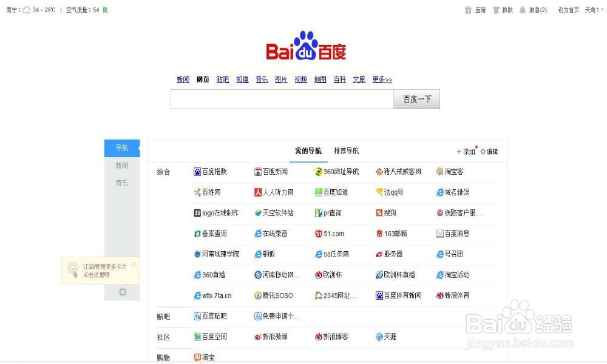Screen dimensions: 607x364
Task: Click the 百度一下 search button
Action: point(417,99)
